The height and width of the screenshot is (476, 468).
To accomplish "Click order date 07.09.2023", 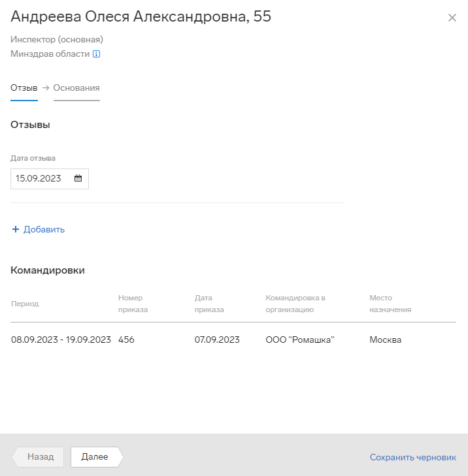I will [217, 340].
